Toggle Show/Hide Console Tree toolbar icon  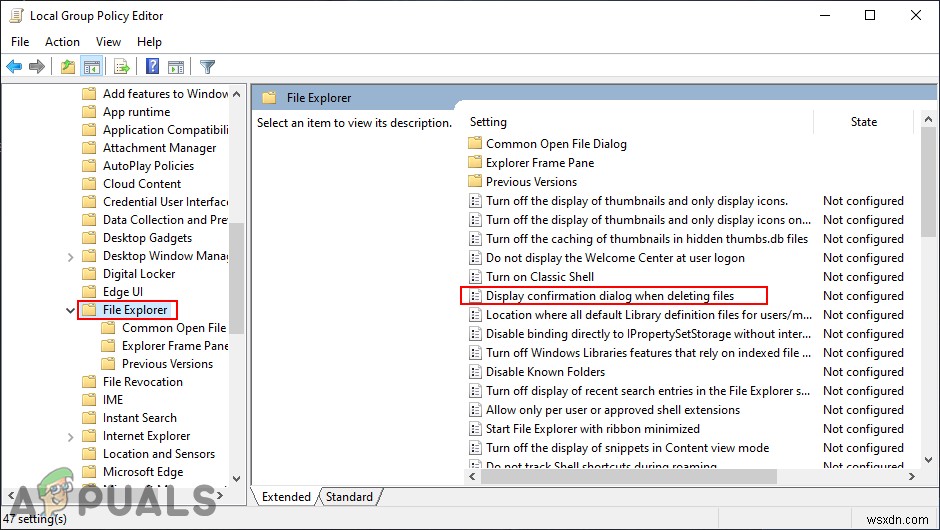click(92, 67)
